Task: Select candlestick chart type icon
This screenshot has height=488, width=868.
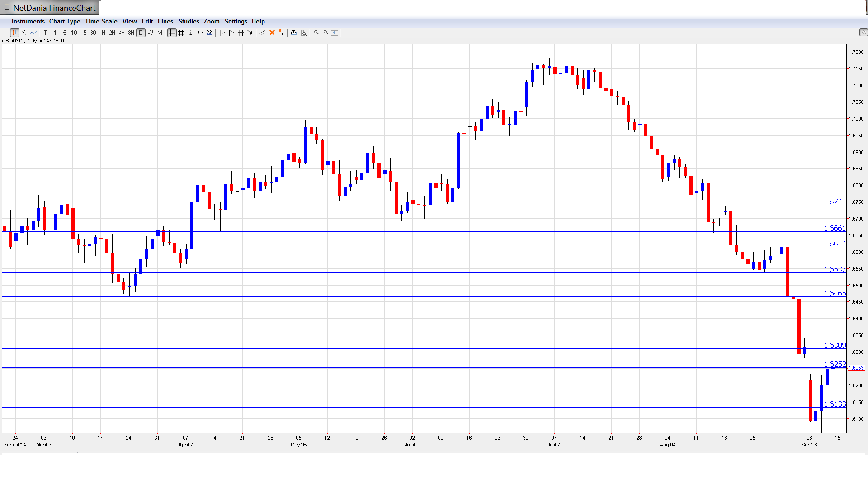Action: pyautogui.click(x=14, y=33)
